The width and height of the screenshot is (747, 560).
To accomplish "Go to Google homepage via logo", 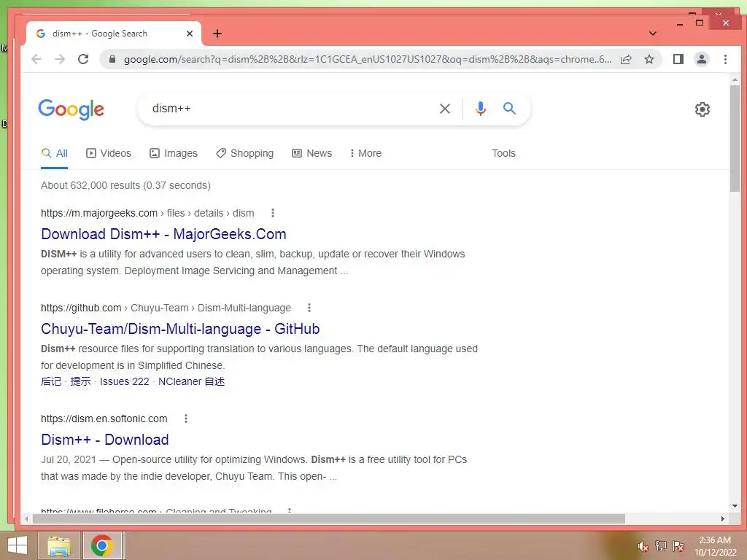I will [x=71, y=109].
